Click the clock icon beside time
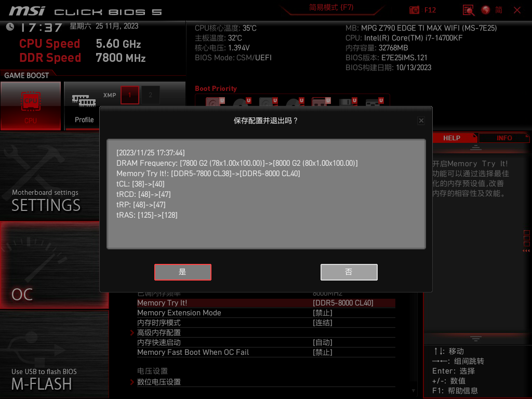This screenshot has width=532, height=399. [10, 27]
